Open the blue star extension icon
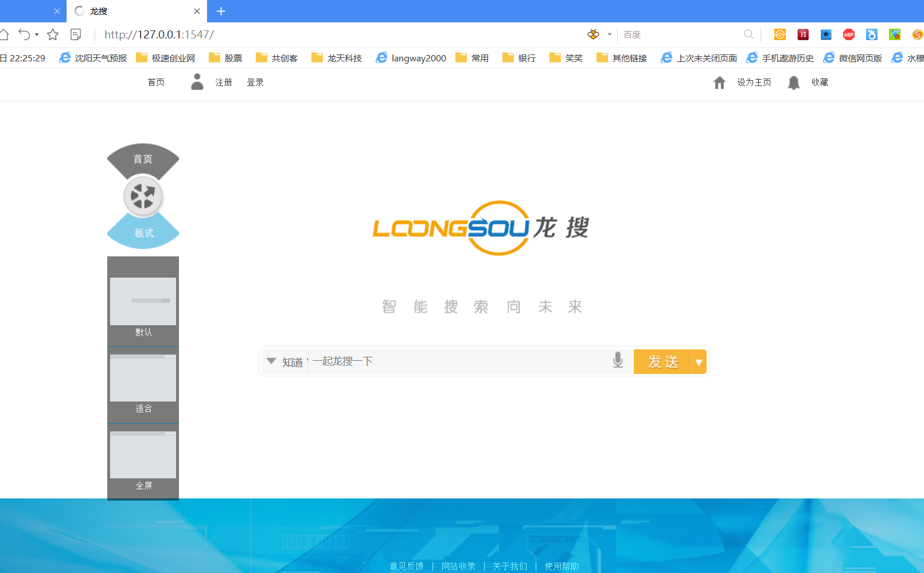This screenshot has height=573, width=924. (826, 34)
